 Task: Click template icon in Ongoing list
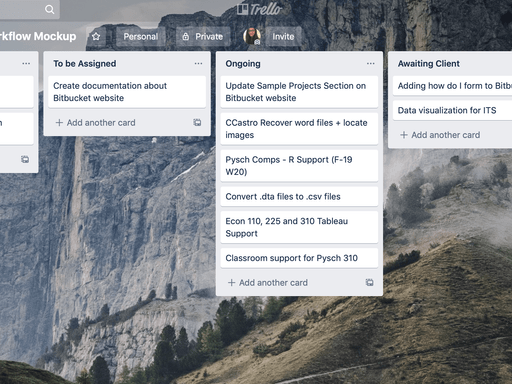[x=369, y=283]
